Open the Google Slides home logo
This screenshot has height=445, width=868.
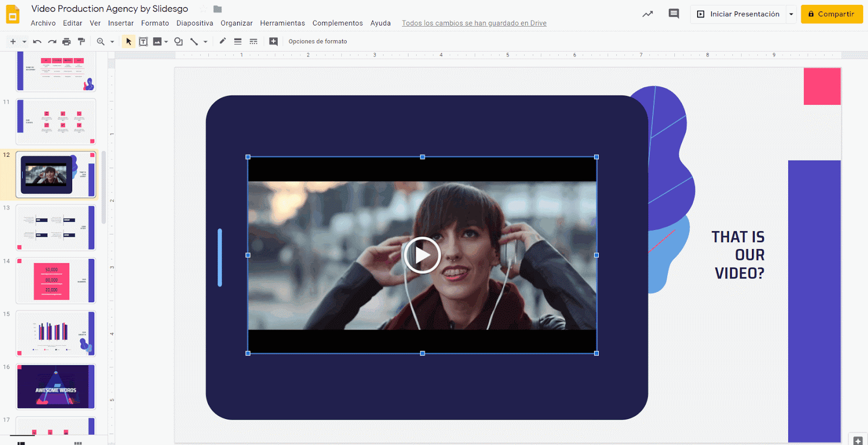[12, 15]
